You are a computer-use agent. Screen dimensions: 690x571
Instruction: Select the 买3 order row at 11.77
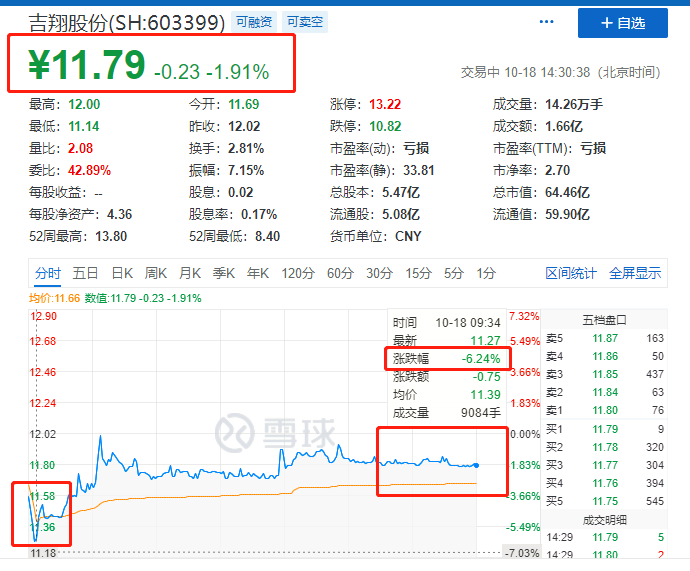coord(605,465)
